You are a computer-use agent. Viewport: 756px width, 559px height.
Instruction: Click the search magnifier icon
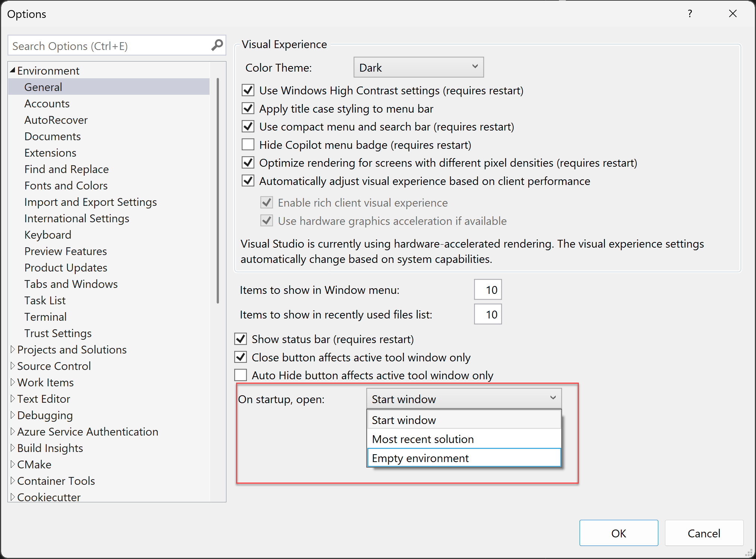[216, 45]
